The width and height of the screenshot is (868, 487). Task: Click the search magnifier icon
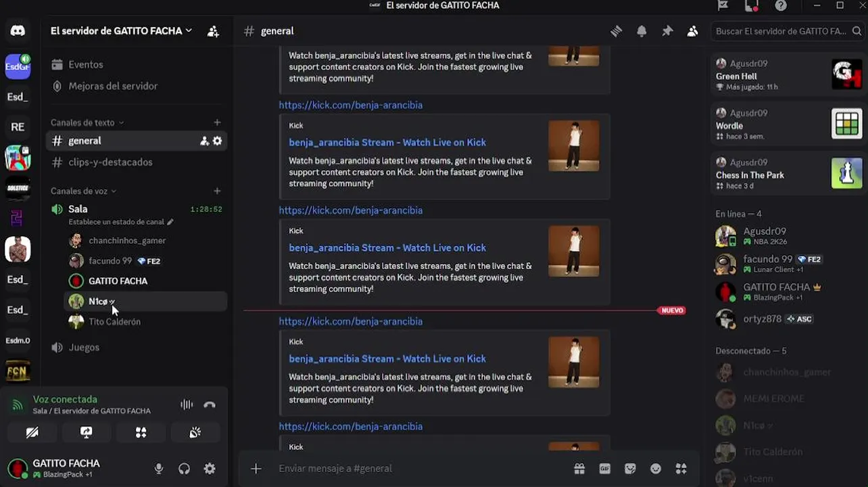[x=857, y=31]
